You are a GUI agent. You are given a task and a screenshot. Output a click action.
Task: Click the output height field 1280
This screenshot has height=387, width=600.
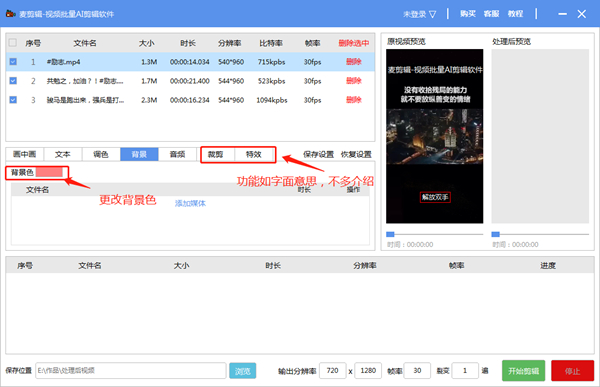(x=368, y=371)
